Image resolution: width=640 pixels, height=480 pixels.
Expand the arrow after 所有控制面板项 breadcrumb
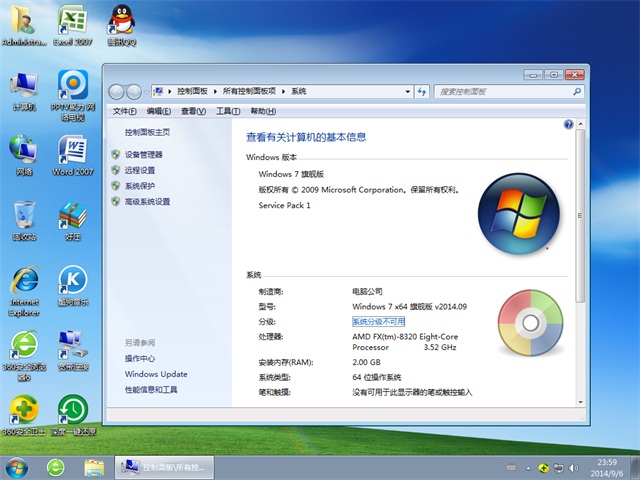pos(283,91)
